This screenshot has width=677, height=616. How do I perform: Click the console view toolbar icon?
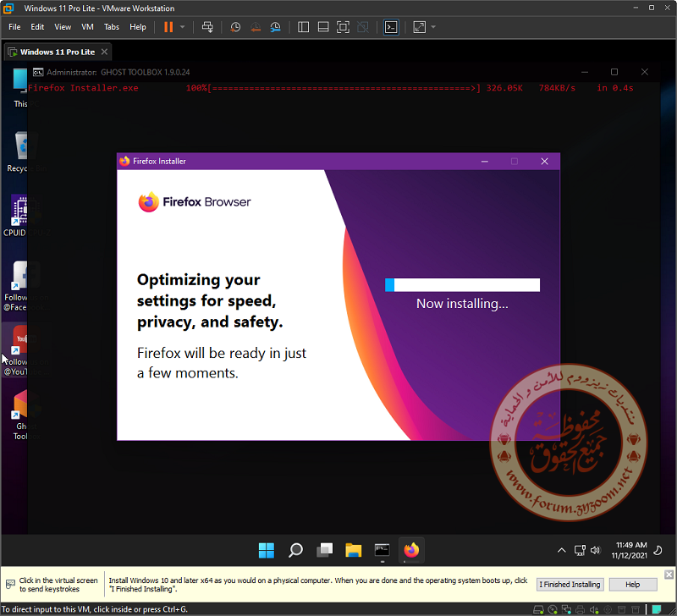(x=391, y=27)
